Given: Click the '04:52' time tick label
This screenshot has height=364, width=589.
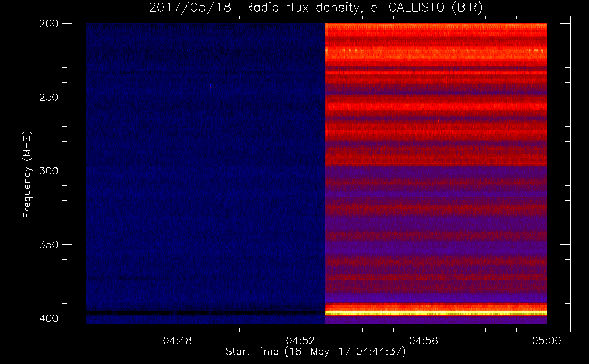Looking at the screenshot, I should (301, 341).
